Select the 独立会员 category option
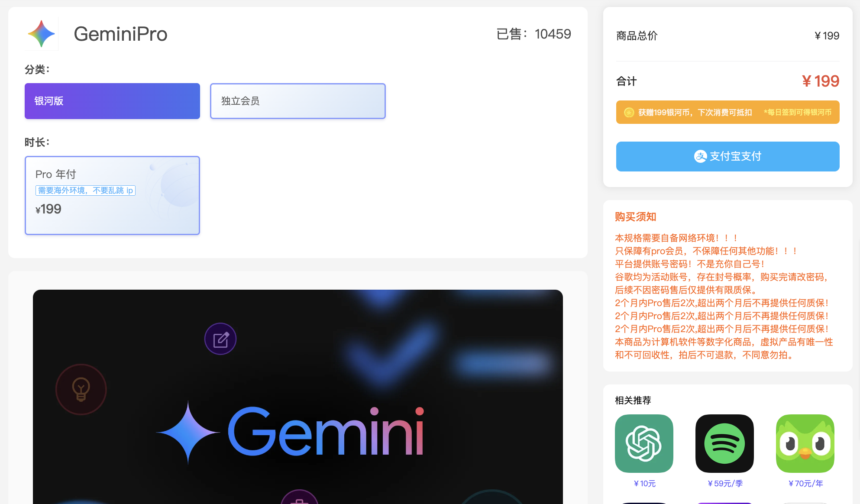 coord(298,101)
